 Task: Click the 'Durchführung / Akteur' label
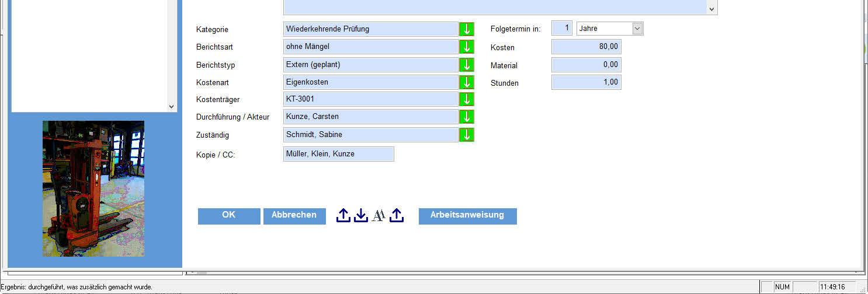coord(232,117)
